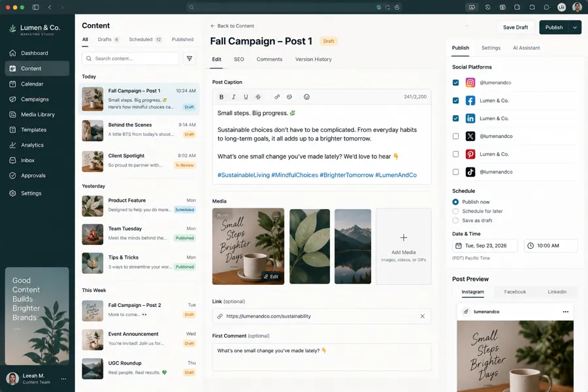This screenshot has height=392, width=588.
Task: Select the Save as draft radio option
Action: coord(455,221)
